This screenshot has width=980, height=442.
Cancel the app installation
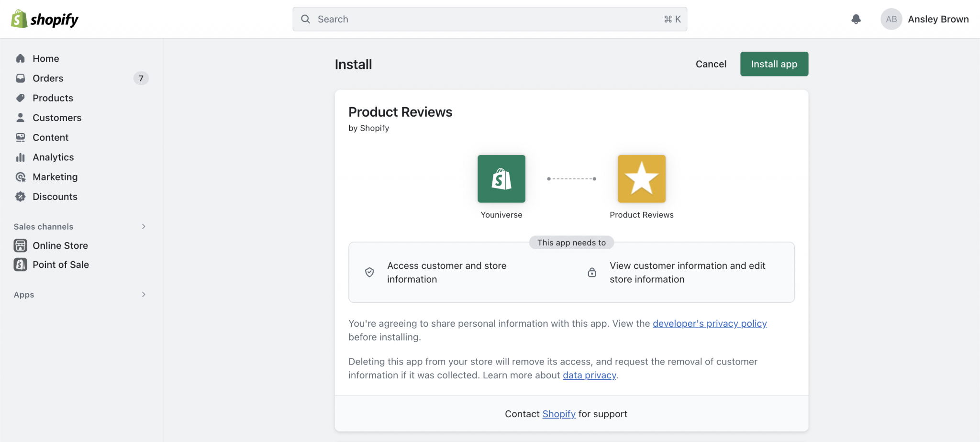[711, 64]
